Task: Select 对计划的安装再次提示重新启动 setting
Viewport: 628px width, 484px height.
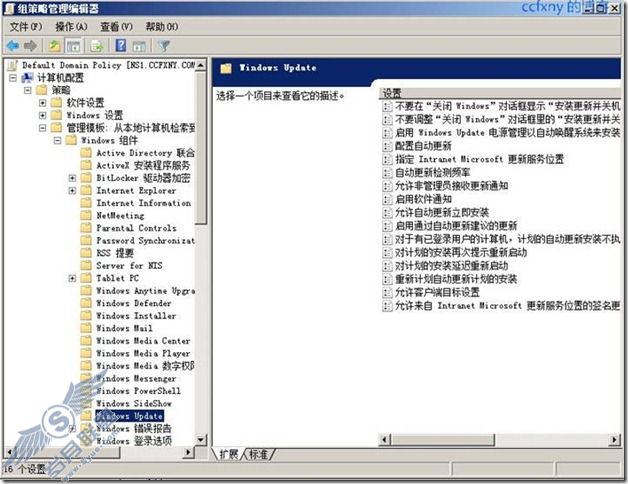Action: point(461,252)
